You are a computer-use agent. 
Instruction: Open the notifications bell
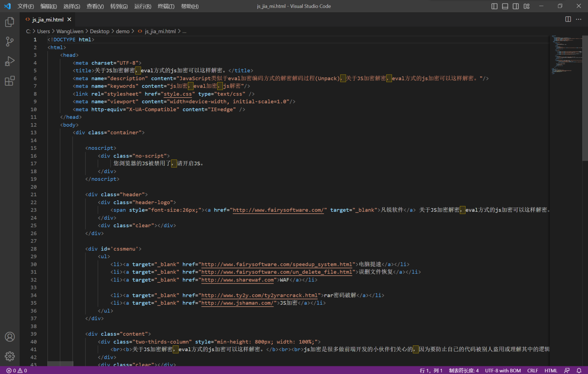[579, 370]
